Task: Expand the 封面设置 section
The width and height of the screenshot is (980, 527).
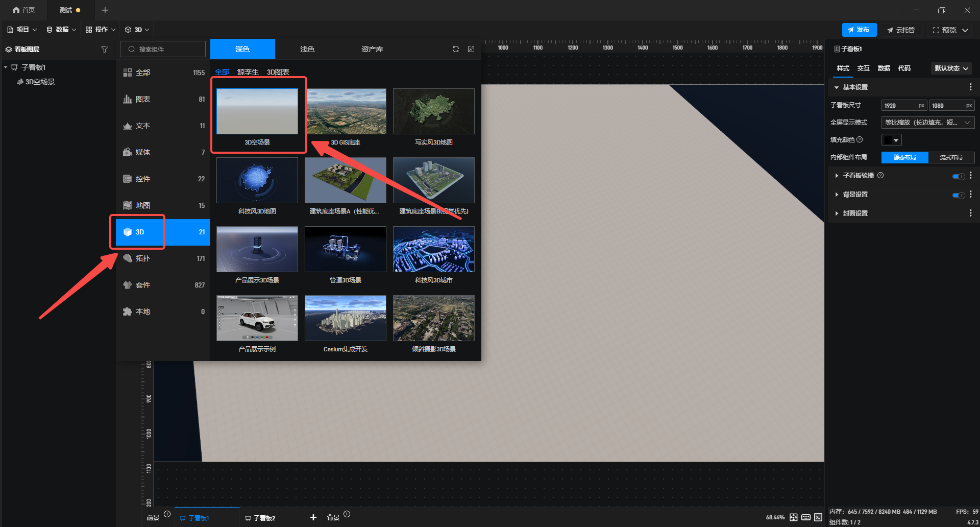Action: [855, 213]
